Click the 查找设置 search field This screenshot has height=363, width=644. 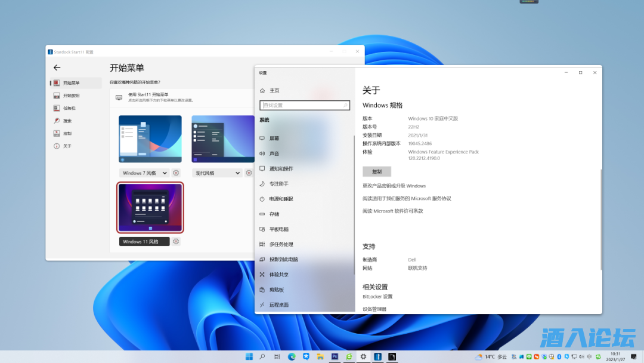pos(304,105)
